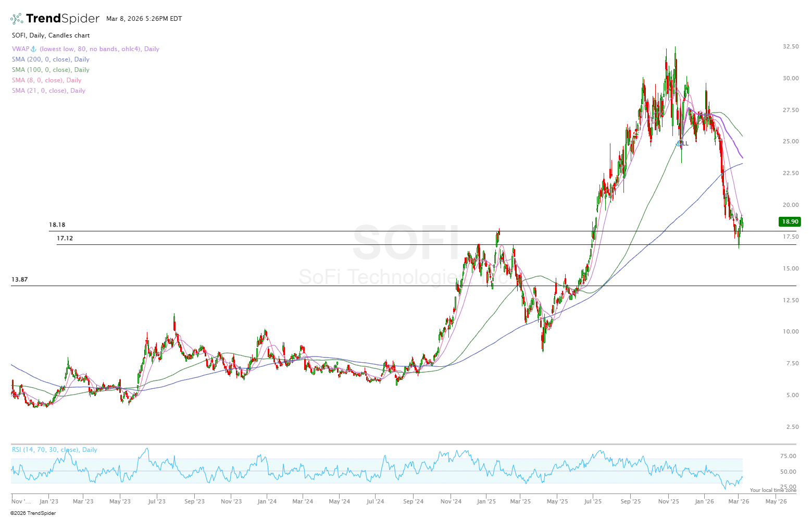
Task: Click the VWAP anchor icon
Action: (x=34, y=49)
